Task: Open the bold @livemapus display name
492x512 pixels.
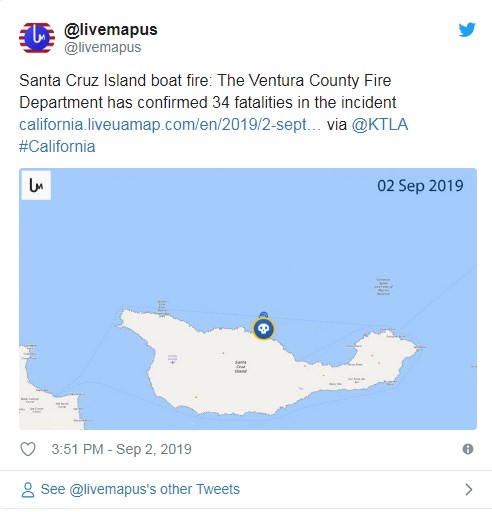Action: [x=111, y=30]
